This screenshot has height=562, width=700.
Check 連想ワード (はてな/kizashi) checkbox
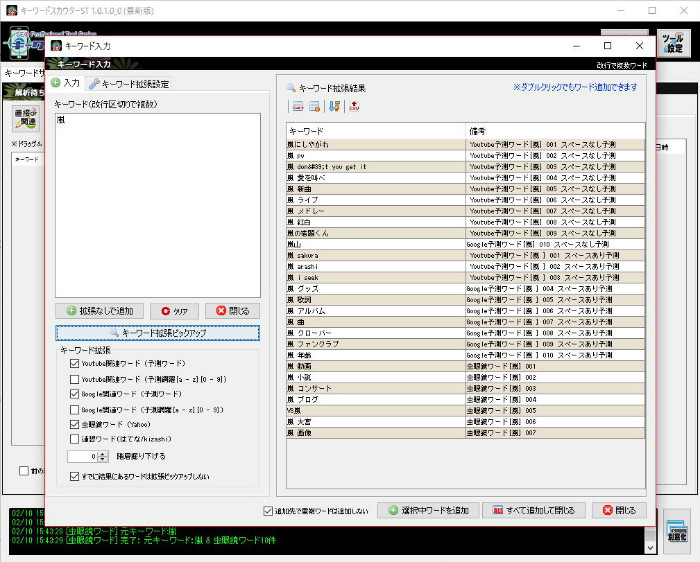coord(75,439)
